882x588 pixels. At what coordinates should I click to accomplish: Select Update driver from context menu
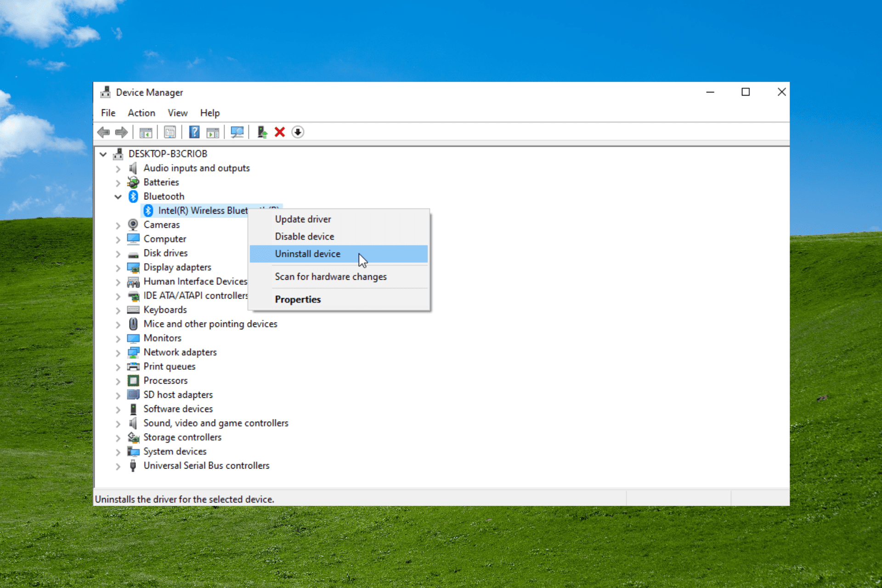(x=303, y=219)
